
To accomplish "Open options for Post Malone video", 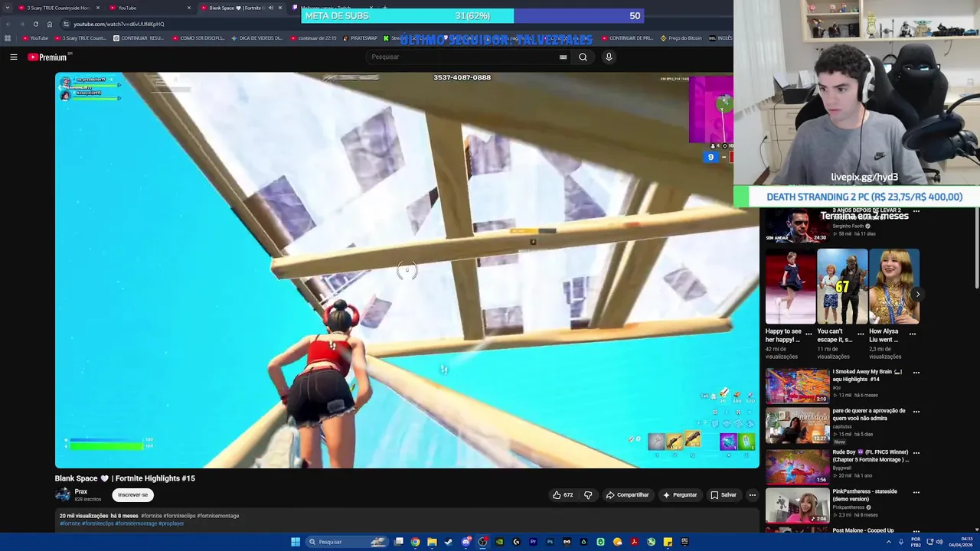I will pyautogui.click(x=916, y=531).
